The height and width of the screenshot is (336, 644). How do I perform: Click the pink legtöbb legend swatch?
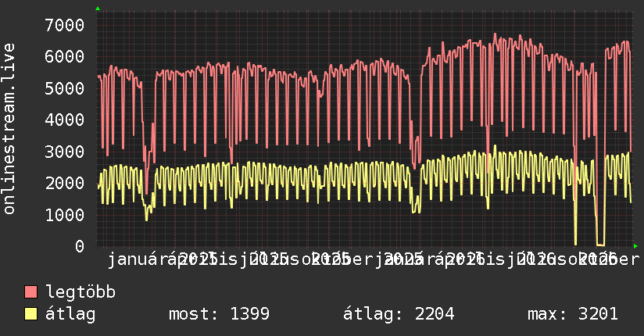[x=30, y=292]
